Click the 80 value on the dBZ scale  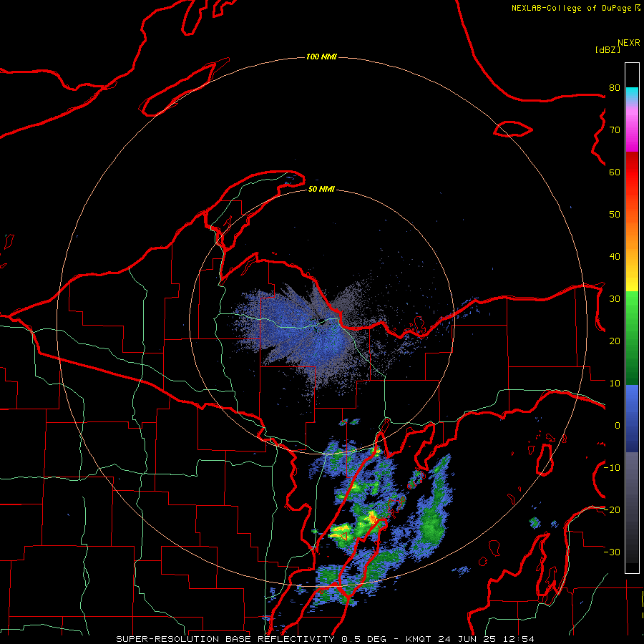click(x=615, y=88)
